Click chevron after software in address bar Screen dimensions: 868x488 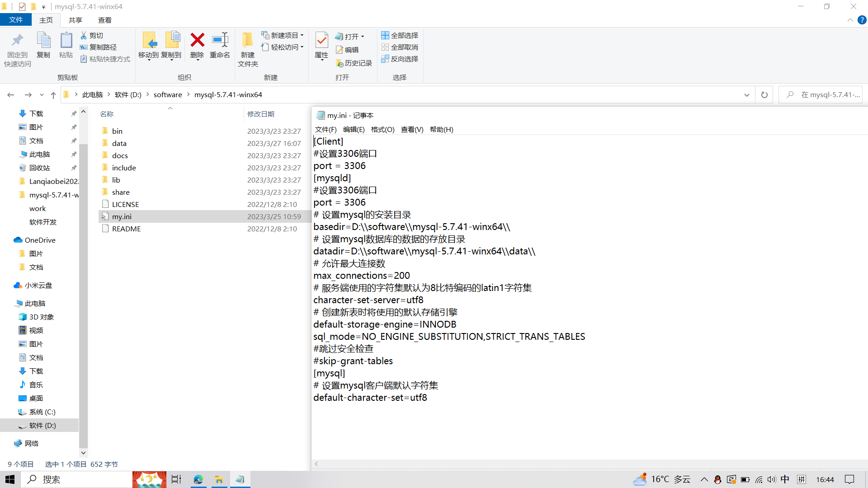click(x=189, y=95)
